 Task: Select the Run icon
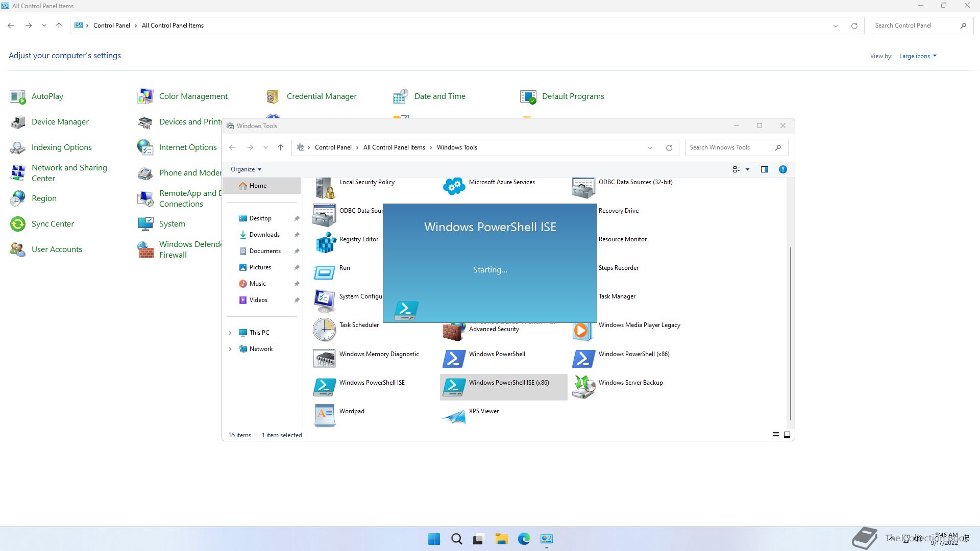point(325,272)
